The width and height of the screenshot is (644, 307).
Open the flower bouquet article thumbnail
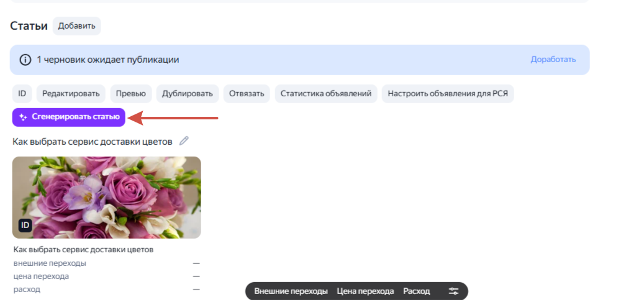106,196
